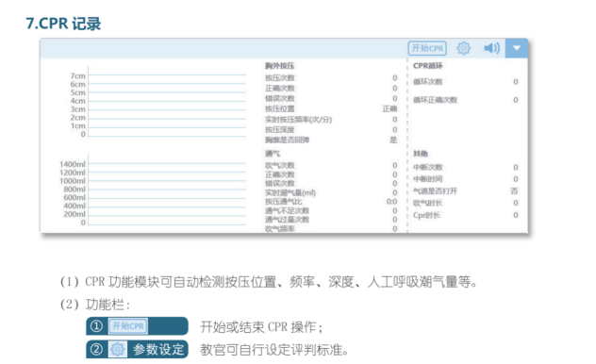Click 正确次数 under 胸外按压
This screenshot has width=596, height=364.
[x=280, y=88]
